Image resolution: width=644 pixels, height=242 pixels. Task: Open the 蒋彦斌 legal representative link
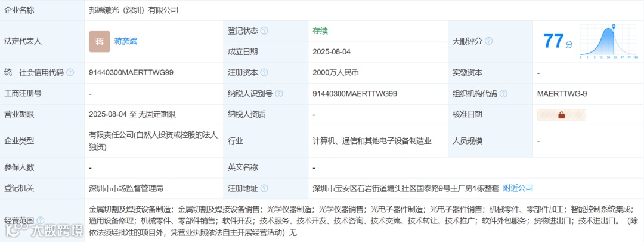click(126, 41)
